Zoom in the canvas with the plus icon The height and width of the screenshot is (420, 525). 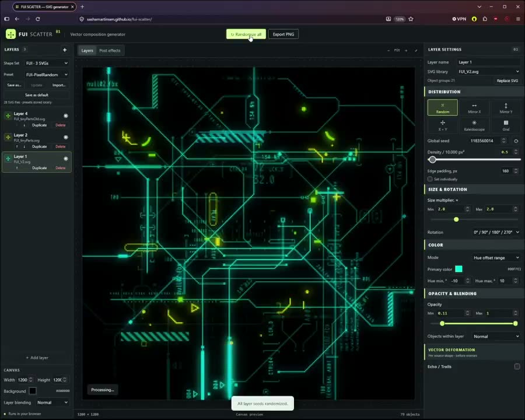click(406, 50)
